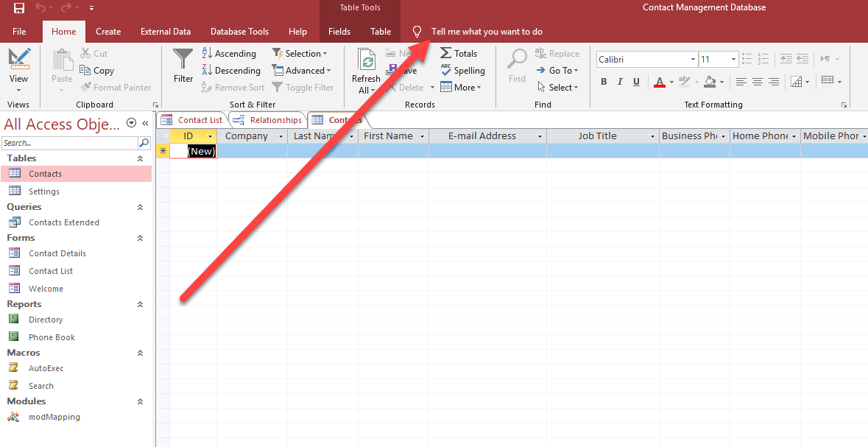Image resolution: width=868 pixels, height=447 pixels.
Task: Open the Contact Details form
Action: click(x=57, y=253)
